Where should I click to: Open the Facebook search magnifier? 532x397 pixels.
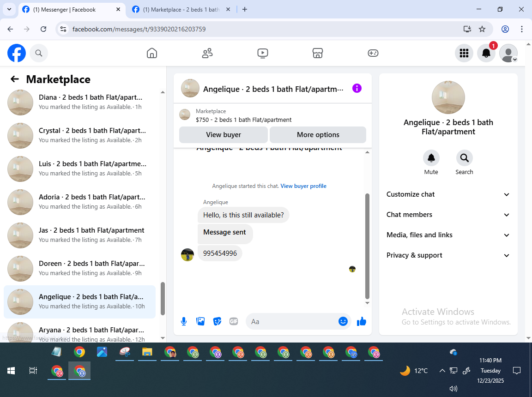(x=39, y=53)
